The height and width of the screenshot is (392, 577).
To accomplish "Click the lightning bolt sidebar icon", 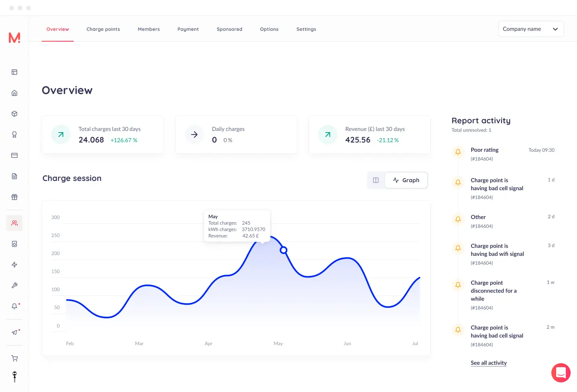I will [14, 265].
